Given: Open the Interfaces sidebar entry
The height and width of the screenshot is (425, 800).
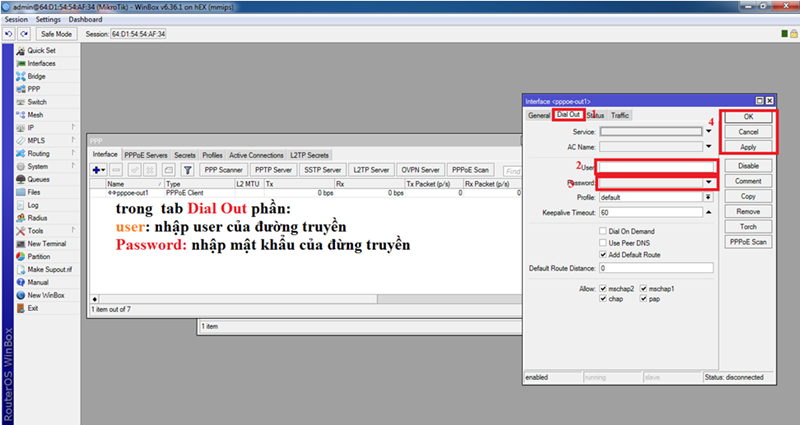Looking at the screenshot, I should click(40, 63).
